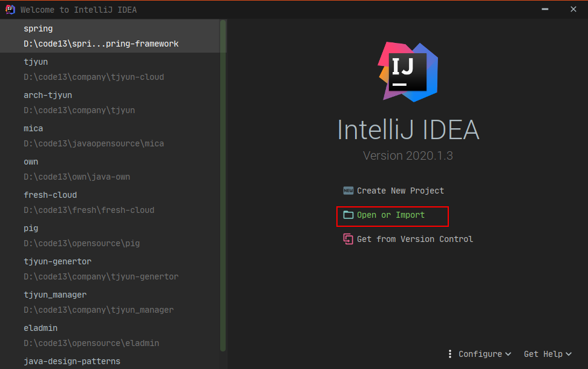
Task: Click the recent projects list scrollbar
Action: [x=223, y=181]
